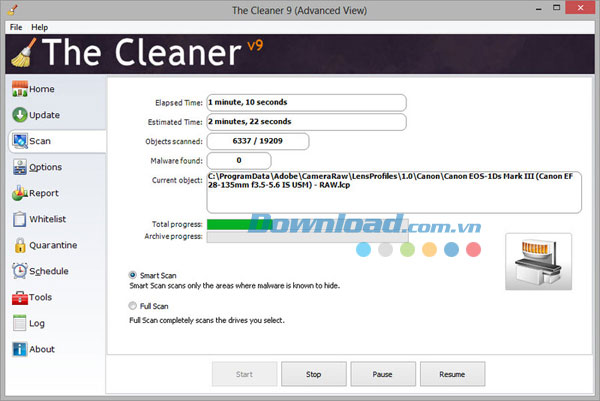The image size is (600, 401).
Task: Click the Tools label in sidebar
Action: [x=41, y=297]
